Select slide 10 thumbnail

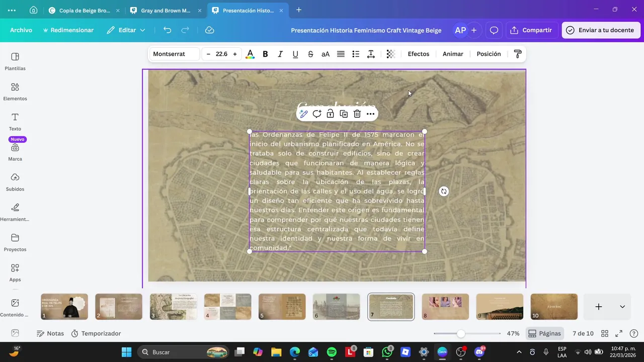(x=554, y=307)
